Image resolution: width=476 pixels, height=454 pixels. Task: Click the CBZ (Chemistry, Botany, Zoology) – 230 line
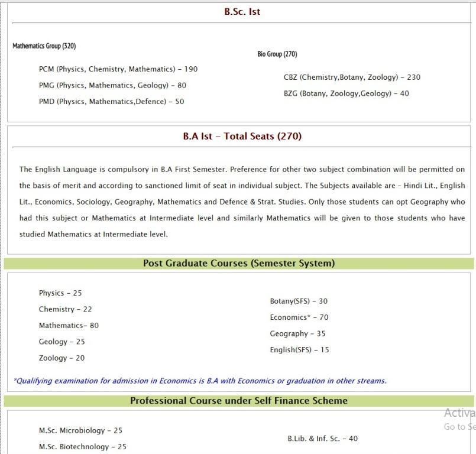pos(352,77)
